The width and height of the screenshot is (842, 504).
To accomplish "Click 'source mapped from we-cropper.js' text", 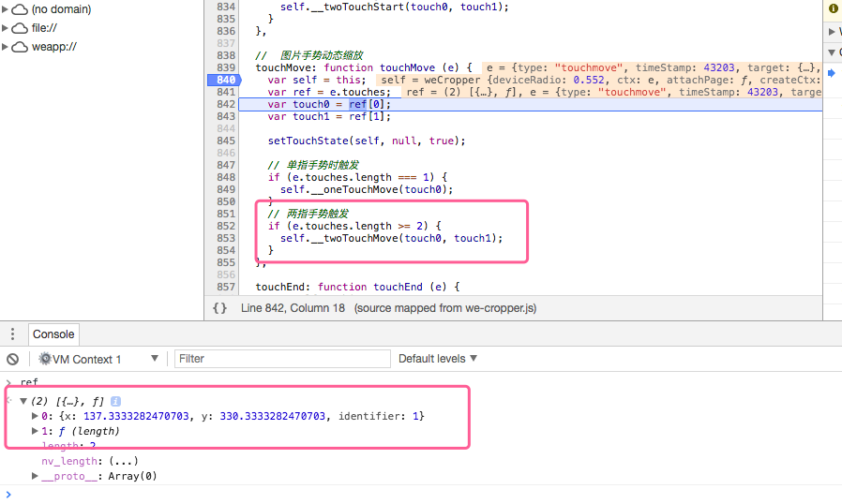I will tap(445, 308).
